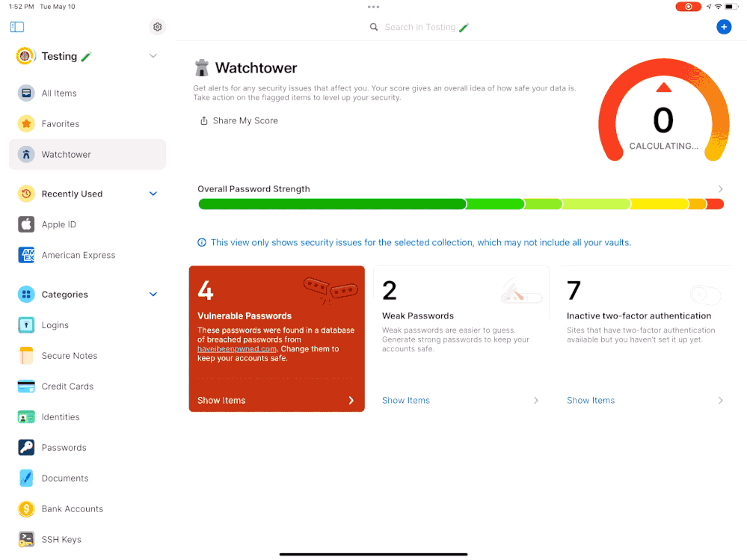Image resolution: width=747 pixels, height=560 pixels.
Task: Toggle the sidebar panel icon
Action: [17, 27]
